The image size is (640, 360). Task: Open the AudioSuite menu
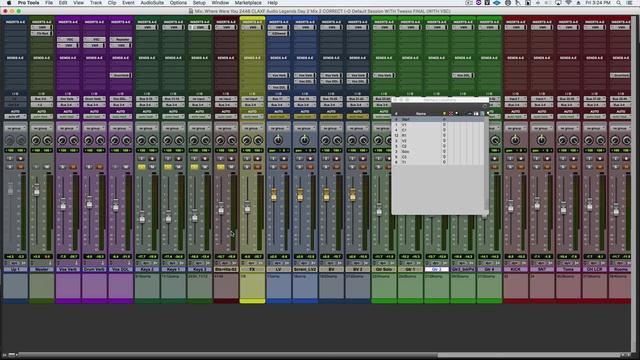pos(152,3)
